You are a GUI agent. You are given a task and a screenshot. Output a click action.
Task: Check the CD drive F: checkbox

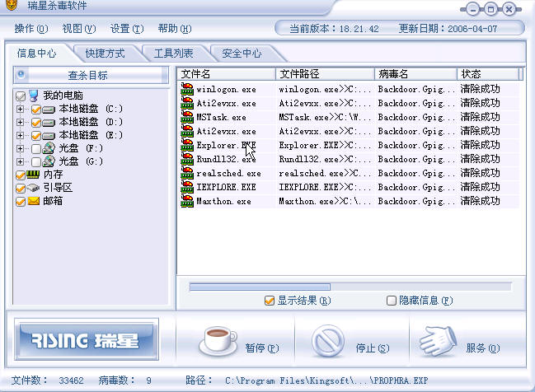(36, 148)
